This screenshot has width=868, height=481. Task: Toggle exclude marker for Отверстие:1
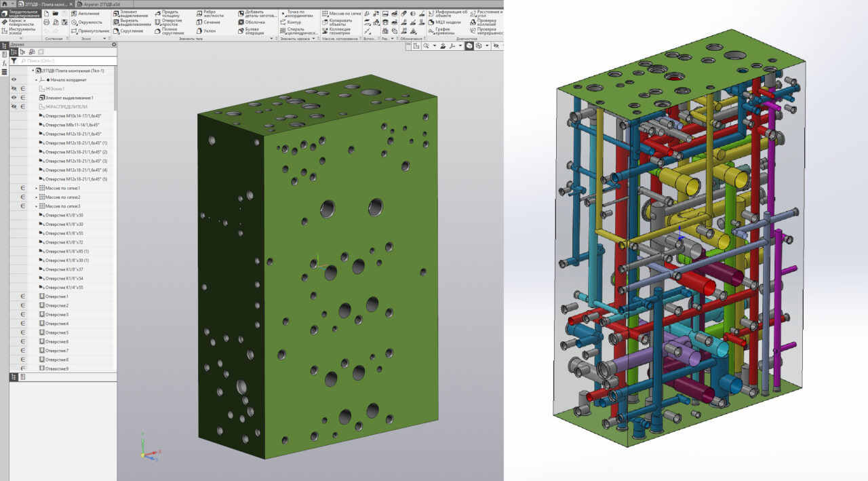click(x=23, y=296)
